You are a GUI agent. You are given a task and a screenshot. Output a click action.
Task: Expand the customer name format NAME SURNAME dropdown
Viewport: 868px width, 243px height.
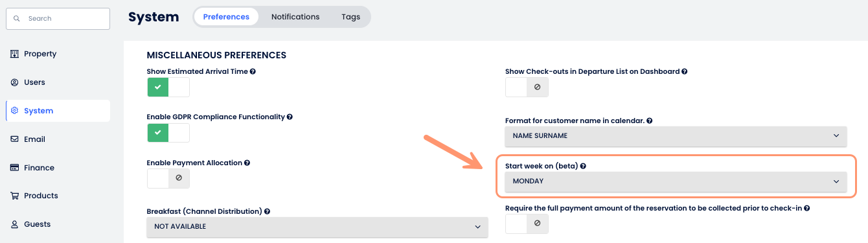[x=676, y=136]
